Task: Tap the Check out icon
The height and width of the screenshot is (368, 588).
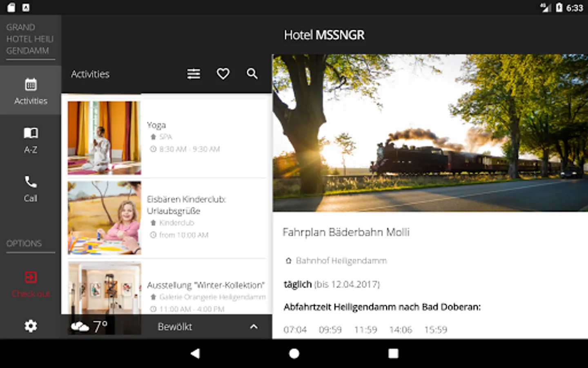Action: click(x=31, y=277)
